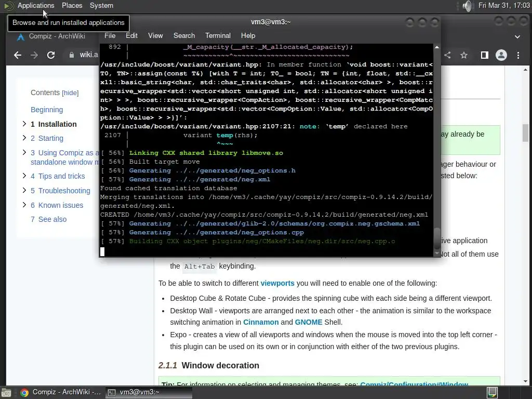Viewport: 532px width, 399px height.
Task: Open the browser tab search dropdown
Action: pyautogui.click(x=517, y=37)
